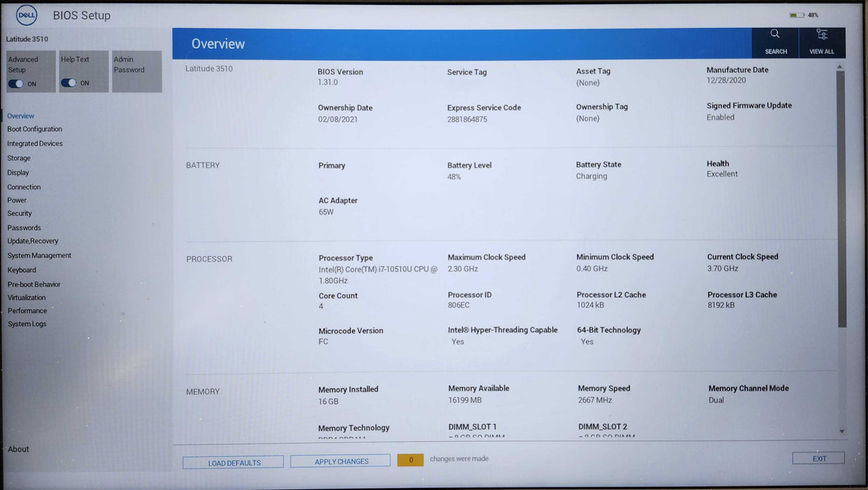The width and height of the screenshot is (868, 490).
Task: Open the BIOS Search tool
Action: (774, 42)
